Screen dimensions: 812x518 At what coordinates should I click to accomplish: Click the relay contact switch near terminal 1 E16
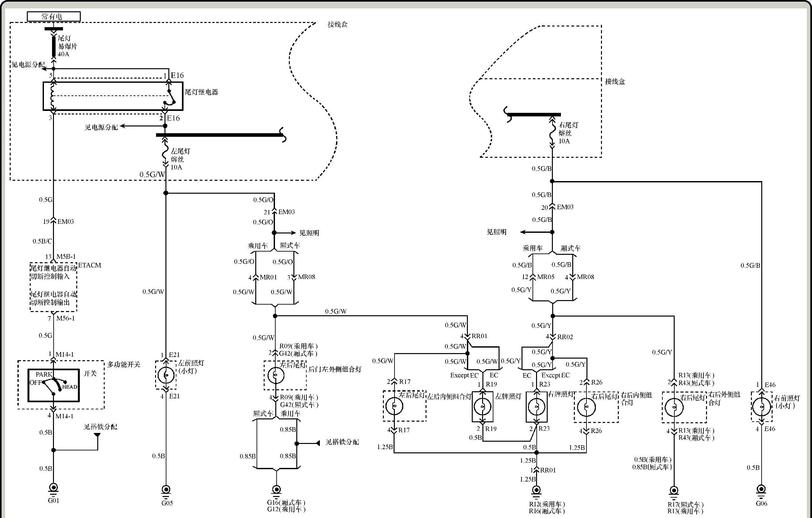coord(170,97)
